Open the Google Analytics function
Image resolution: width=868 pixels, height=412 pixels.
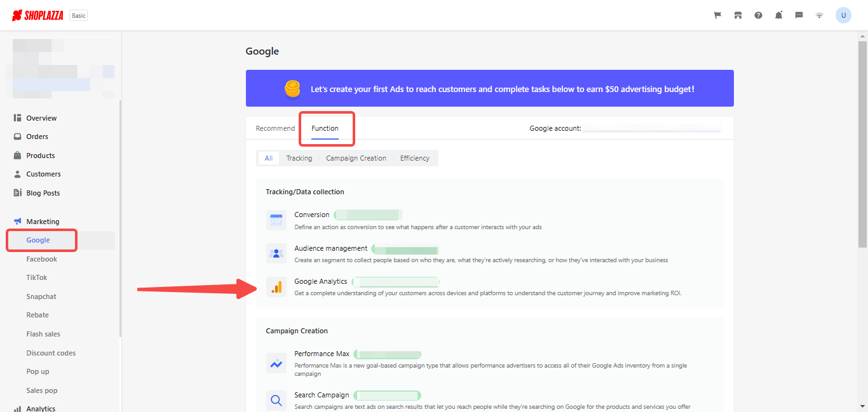321,281
